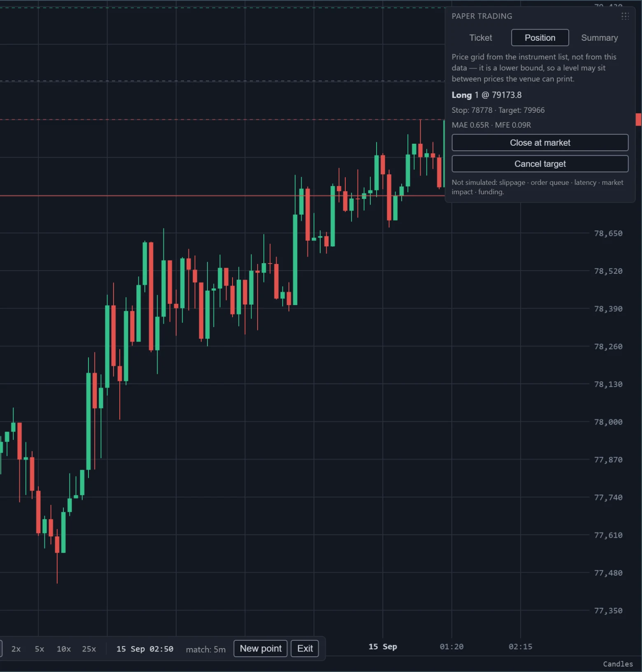Click the Candles label in the corner
The image size is (642, 672).
[x=618, y=664]
